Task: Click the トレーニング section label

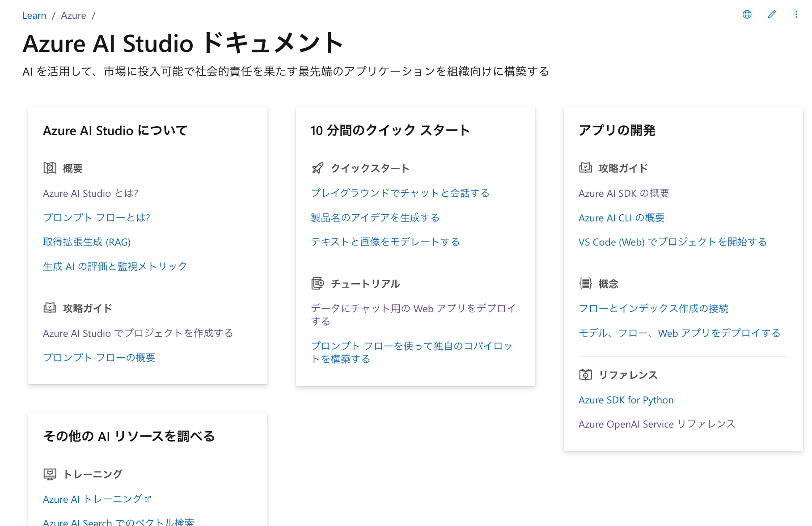Action: coord(93,475)
